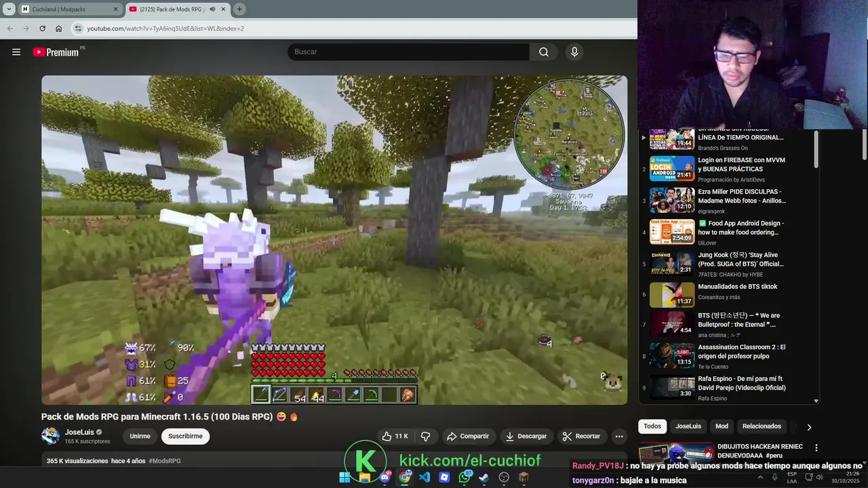Show hidden system tray icons
This screenshot has width=868, height=488.
759,477
